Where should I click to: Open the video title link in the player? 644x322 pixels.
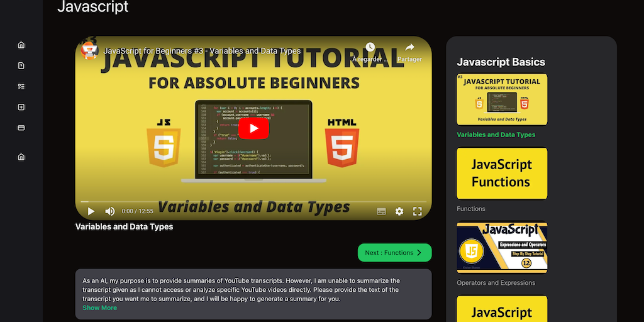(x=202, y=51)
